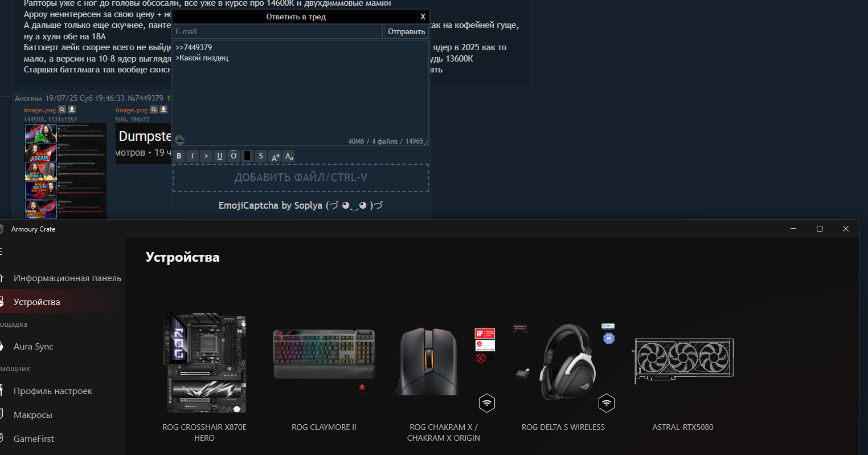The width and height of the screenshot is (868, 455).
Task: Click file info 5Кб, 196x72
Action: pos(132,119)
